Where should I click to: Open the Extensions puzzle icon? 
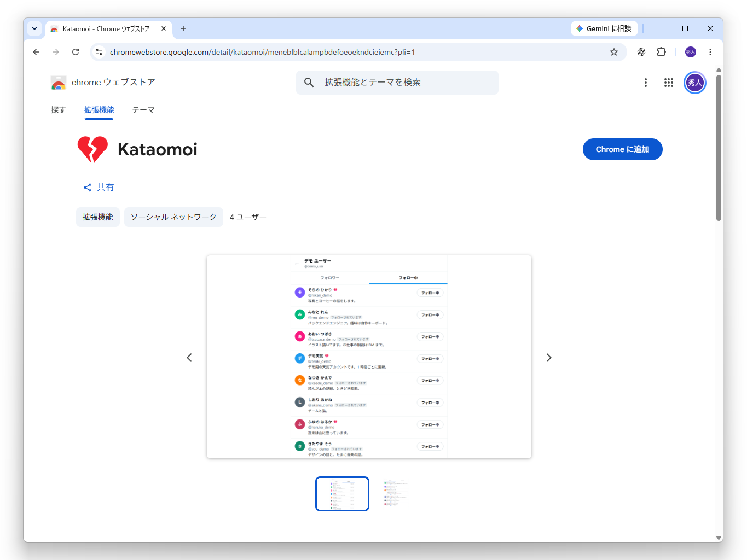[662, 52]
